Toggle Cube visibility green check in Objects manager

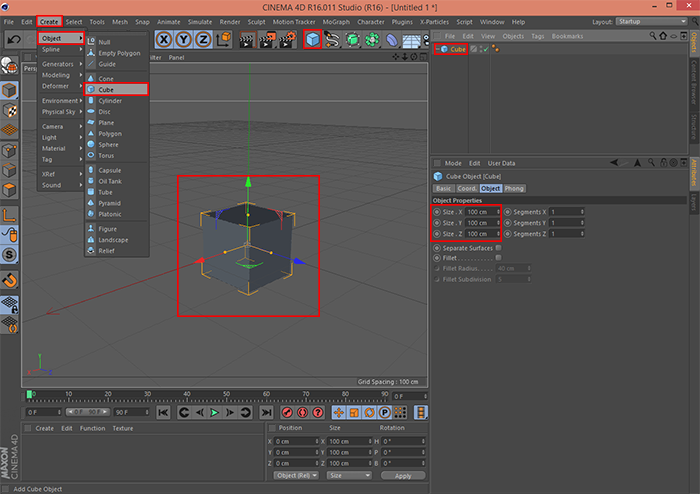click(x=486, y=49)
